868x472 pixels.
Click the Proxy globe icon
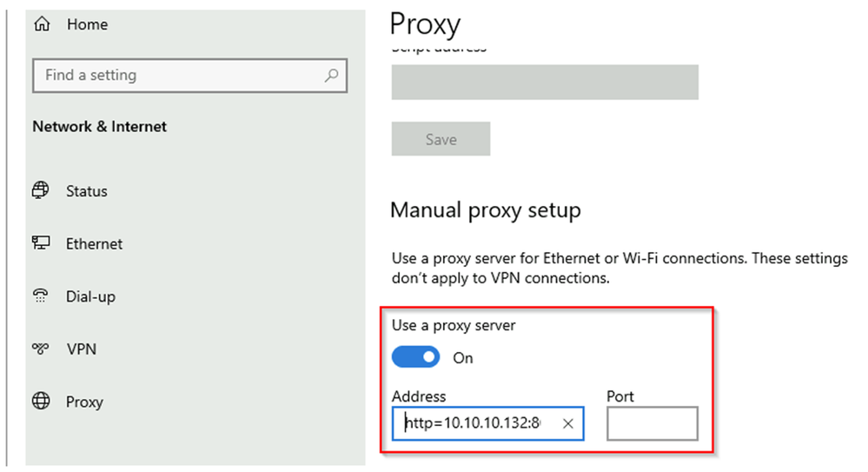pyautogui.click(x=41, y=401)
